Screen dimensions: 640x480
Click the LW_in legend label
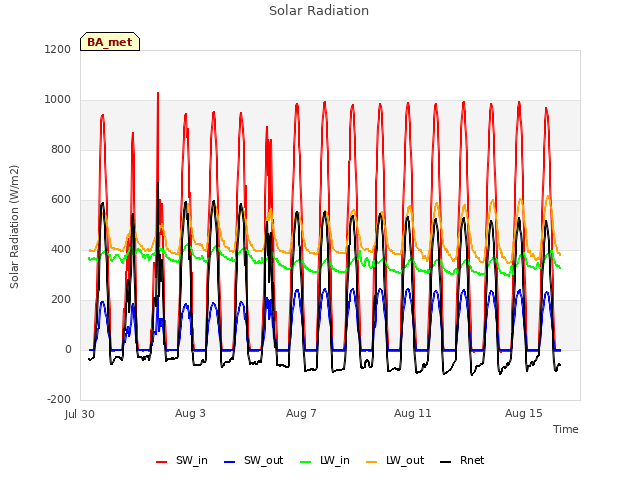click(335, 460)
